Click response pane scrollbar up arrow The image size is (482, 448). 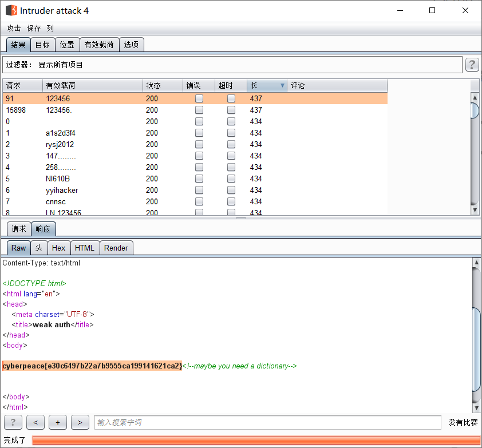tap(476, 263)
